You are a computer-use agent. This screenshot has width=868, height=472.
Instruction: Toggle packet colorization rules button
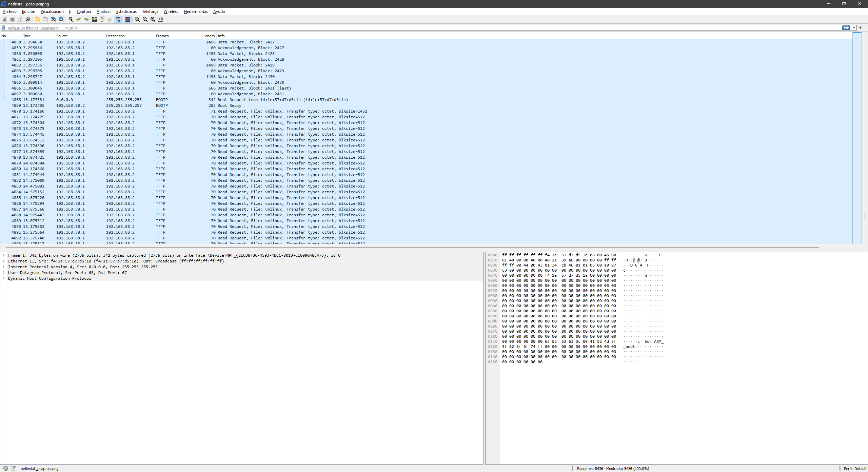pos(127,19)
